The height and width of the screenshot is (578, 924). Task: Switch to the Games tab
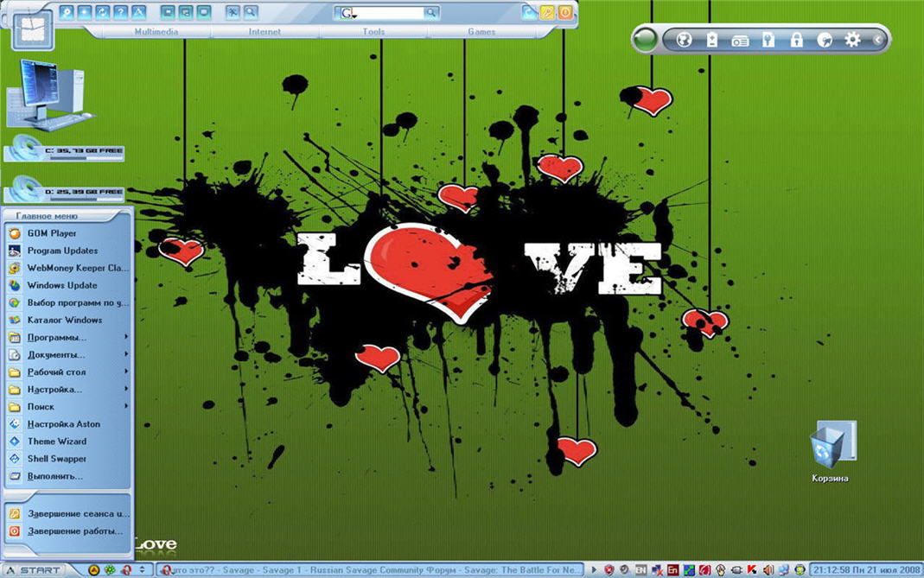[481, 32]
